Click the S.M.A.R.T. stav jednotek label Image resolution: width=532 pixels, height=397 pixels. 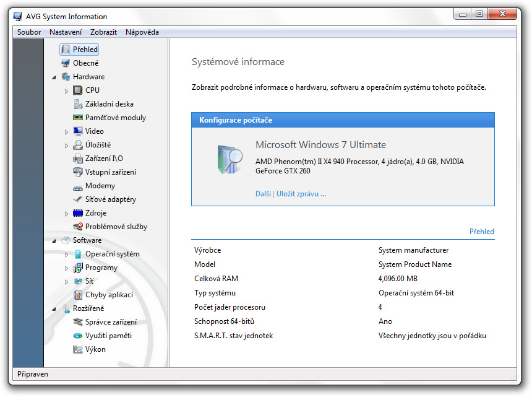tap(233, 336)
